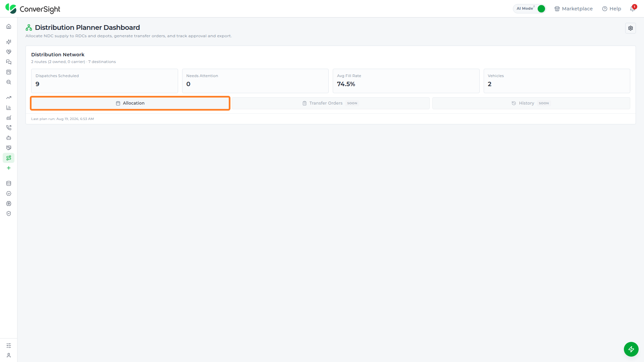The image size is (644, 362).
Task: Open the kanban board sidebar icon
Action: click(9, 72)
